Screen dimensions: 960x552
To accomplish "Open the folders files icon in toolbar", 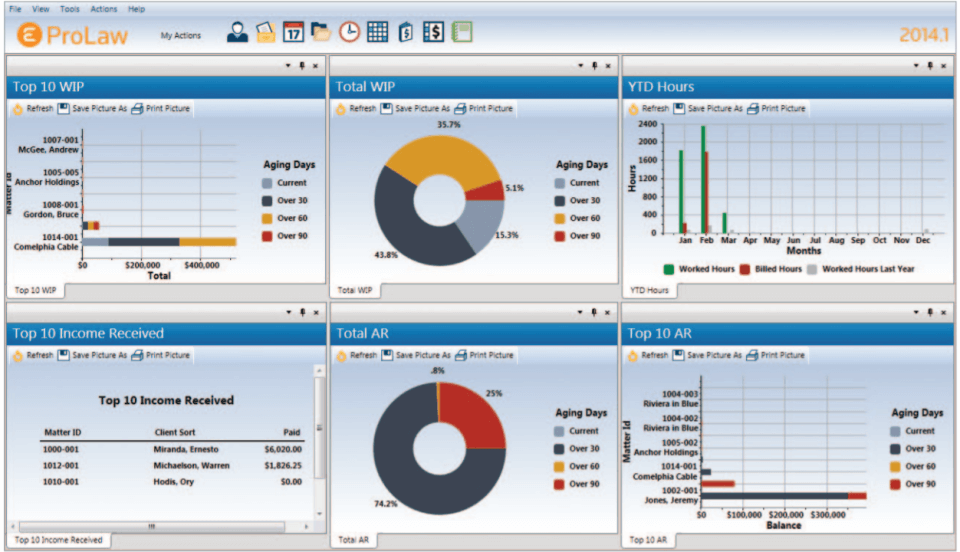I will [x=320, y=32].
